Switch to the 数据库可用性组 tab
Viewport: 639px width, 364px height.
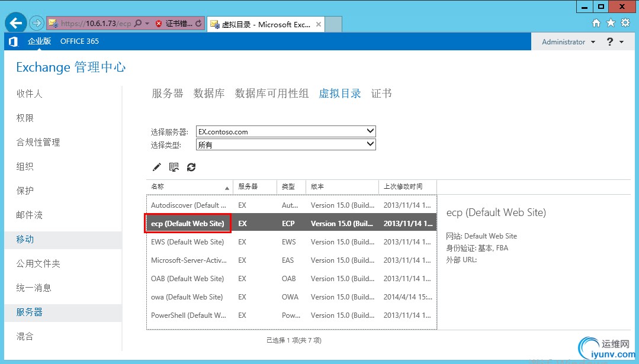pyautogui.click(x=272, y=94)
